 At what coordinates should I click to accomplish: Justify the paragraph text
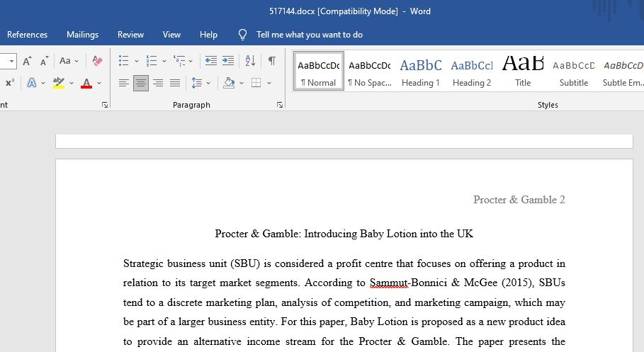click(x=175, y=83)
